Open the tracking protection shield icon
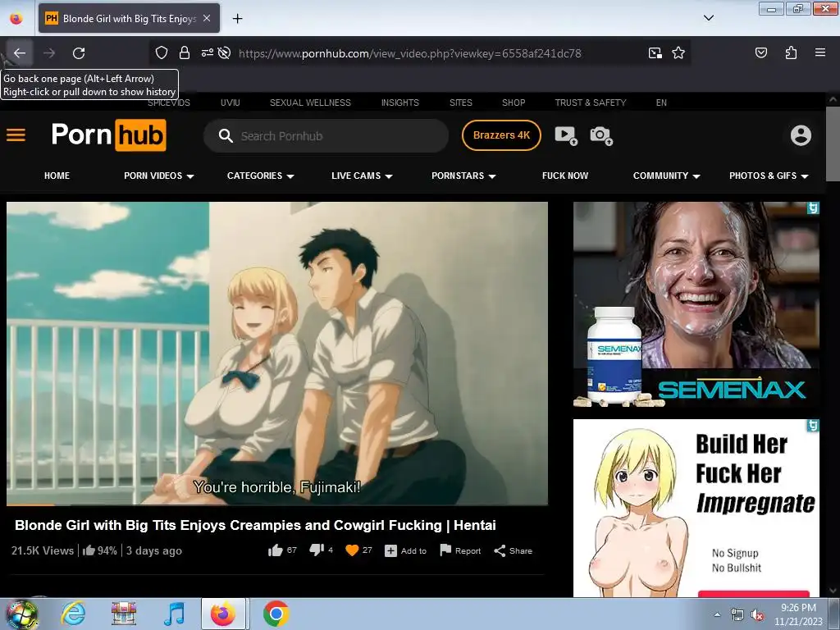This screenshot has height=630, width=840. click(162, 52)
